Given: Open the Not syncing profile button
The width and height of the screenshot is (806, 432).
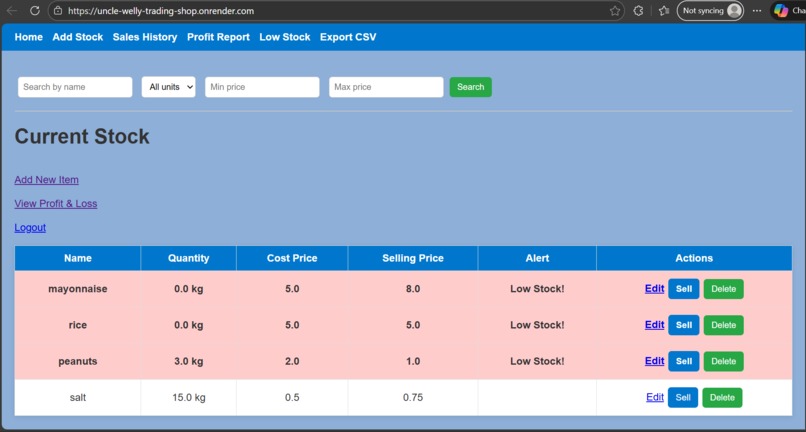Looking at the screenshot, I should pyautogui.click(x=710, y=11).
